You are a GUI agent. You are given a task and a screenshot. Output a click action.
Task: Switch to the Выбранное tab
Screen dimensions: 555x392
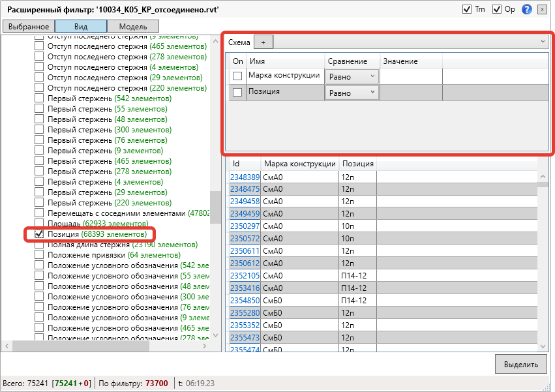point(29,27)
